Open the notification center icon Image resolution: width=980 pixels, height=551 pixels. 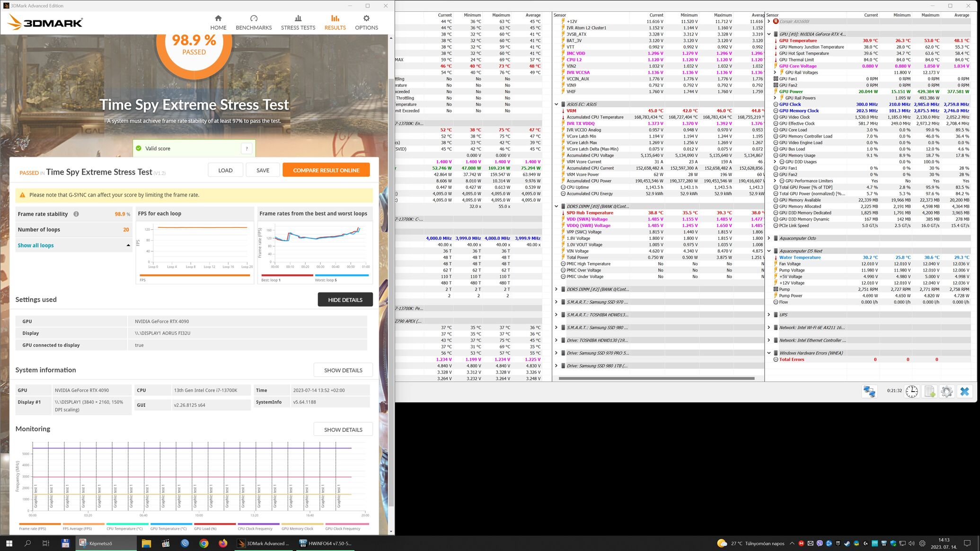point(967,543)
